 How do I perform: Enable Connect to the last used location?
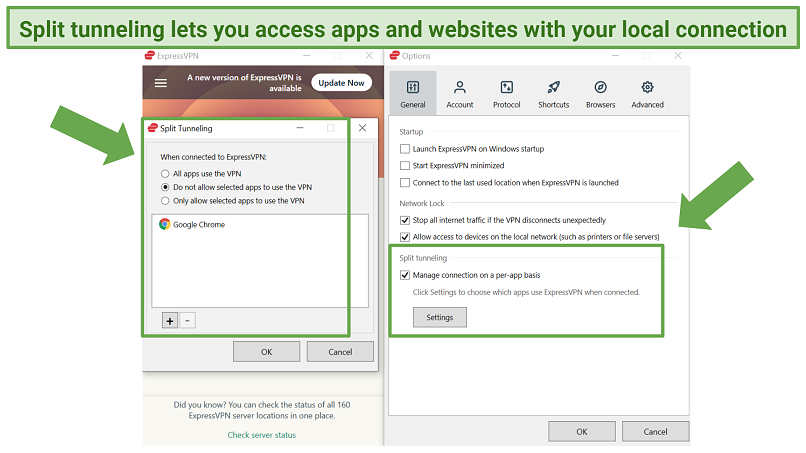(405, 183)
